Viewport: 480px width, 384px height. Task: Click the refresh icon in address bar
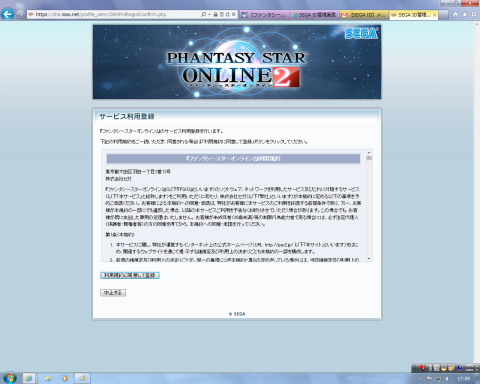pos(227,14)
